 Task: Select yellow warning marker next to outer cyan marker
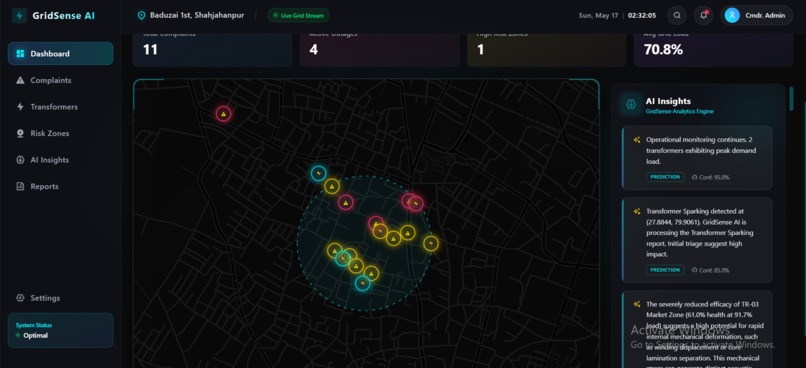332,186
